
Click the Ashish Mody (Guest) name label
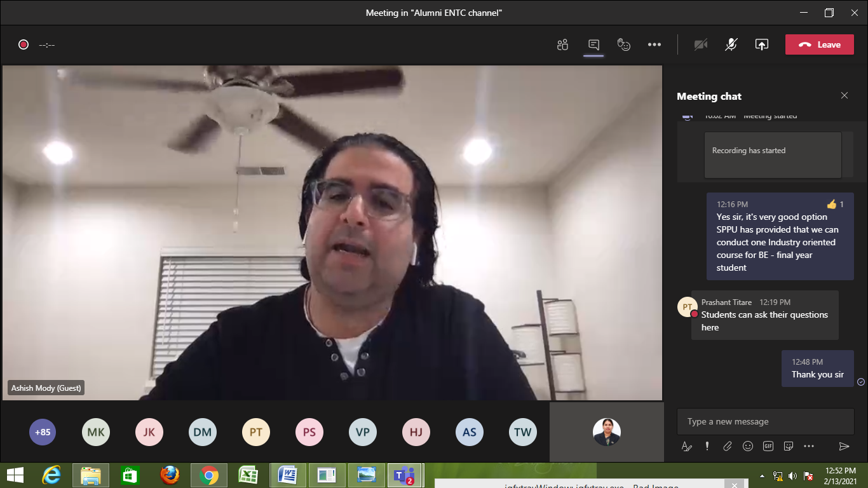(x=46, y=388)
